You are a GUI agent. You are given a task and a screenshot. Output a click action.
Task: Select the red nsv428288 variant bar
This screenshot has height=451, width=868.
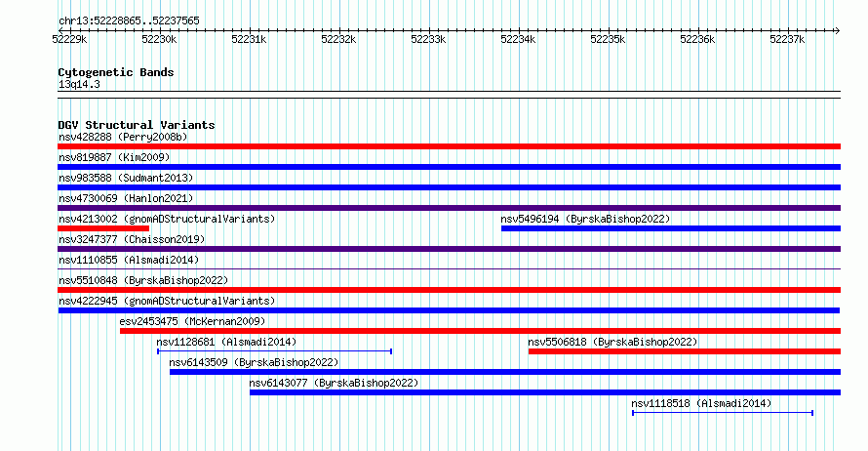449,146
